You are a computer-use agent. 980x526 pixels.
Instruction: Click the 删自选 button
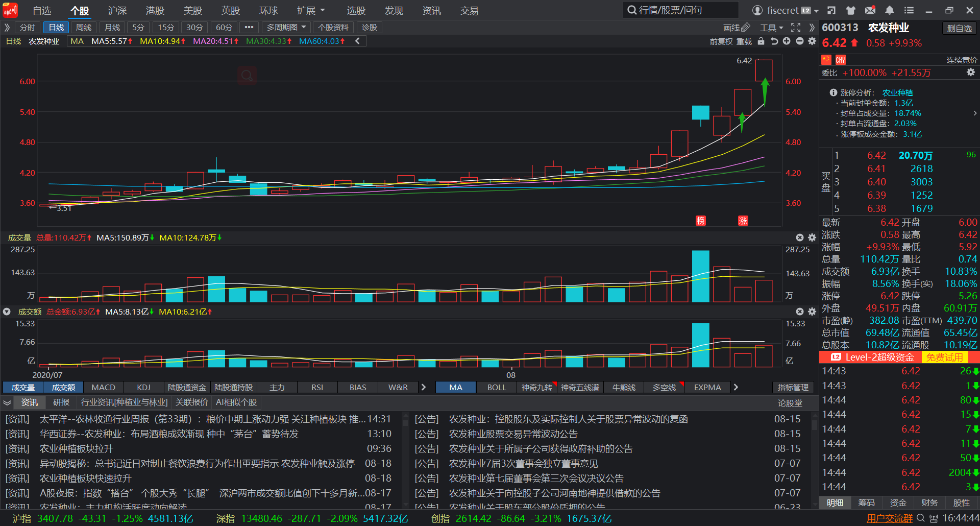point(960,28)
